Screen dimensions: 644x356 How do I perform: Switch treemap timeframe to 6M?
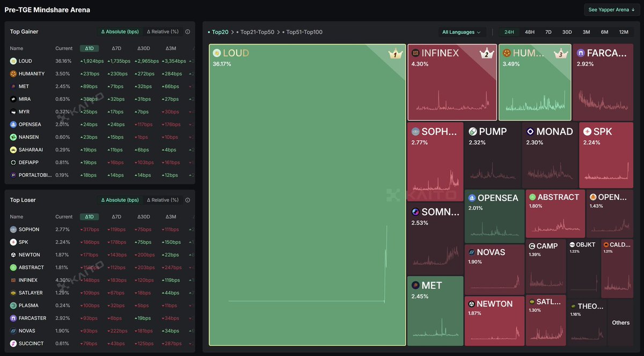(604, 32)
